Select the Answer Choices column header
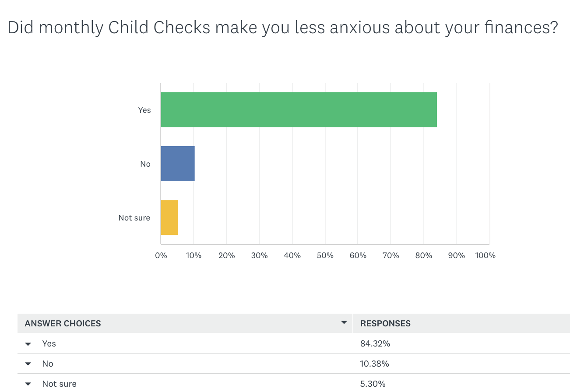This screenshot has height=392, width=570. [63, 324]
